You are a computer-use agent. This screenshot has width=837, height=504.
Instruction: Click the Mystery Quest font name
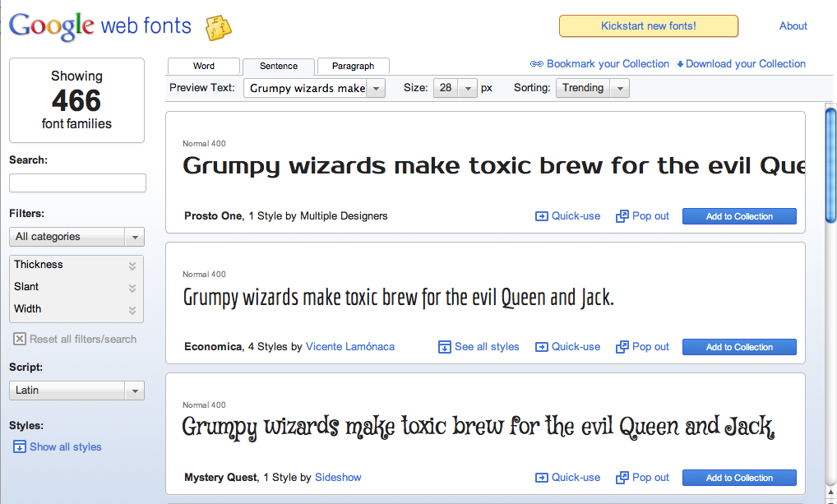tap(220, 478)
